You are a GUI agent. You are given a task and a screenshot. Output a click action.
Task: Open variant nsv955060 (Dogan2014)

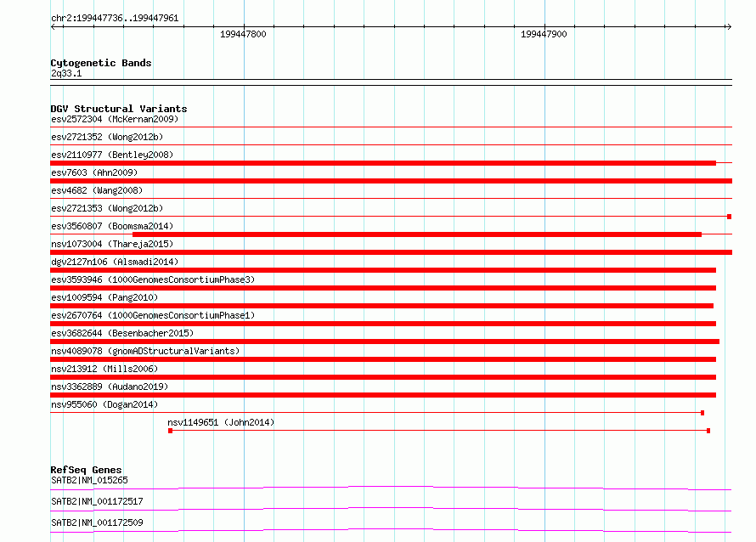(x=104, y=404)
